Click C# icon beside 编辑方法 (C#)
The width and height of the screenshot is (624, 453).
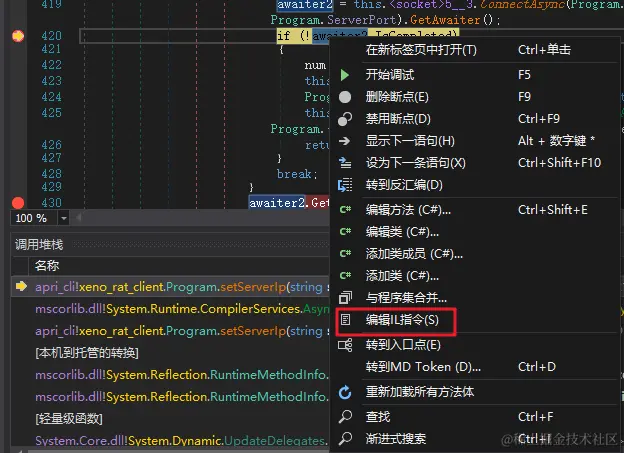coord(345,210)
